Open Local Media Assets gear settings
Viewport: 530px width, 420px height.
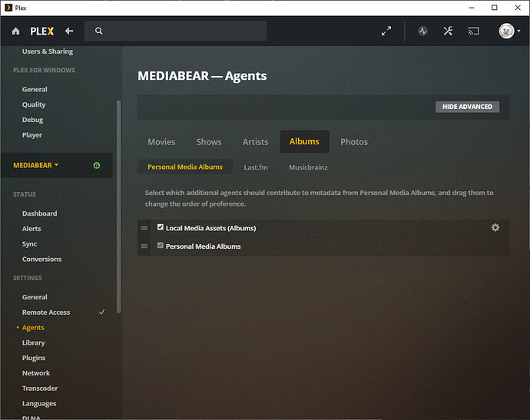[495, 227]
